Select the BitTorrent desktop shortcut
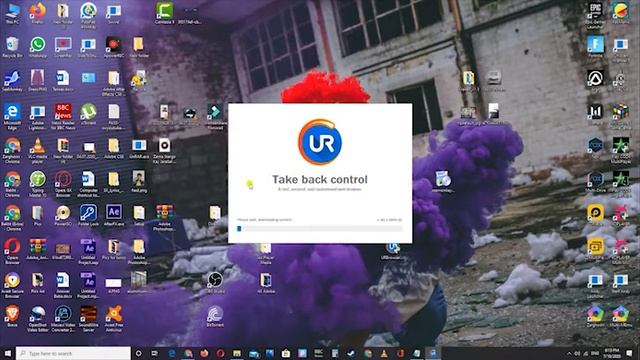640x360 pixels. coord(215,317)
